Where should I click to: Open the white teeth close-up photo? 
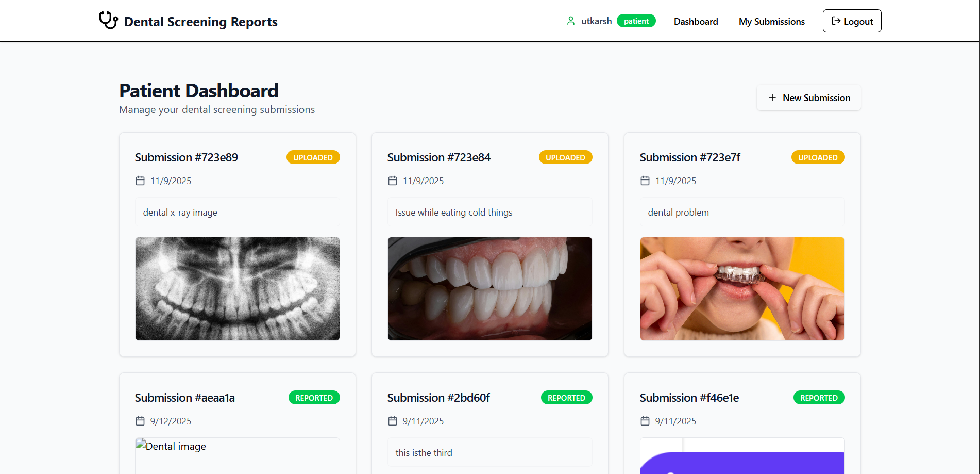[490, 289]
